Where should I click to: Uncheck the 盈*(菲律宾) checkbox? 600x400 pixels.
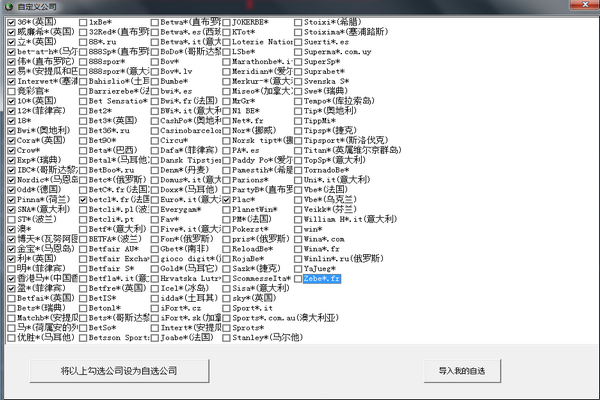pyautogui.click(x=11, y=289)
